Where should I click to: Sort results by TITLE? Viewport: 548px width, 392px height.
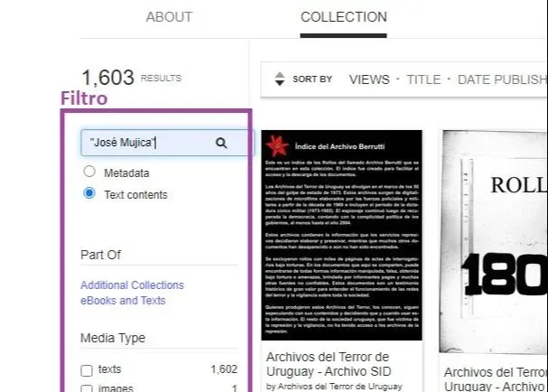click(423, 79)
